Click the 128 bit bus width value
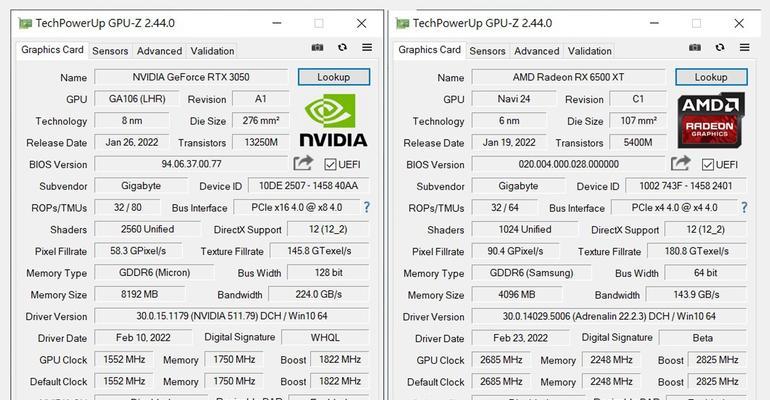The image size is (770, 400). (x=329, y=272)
